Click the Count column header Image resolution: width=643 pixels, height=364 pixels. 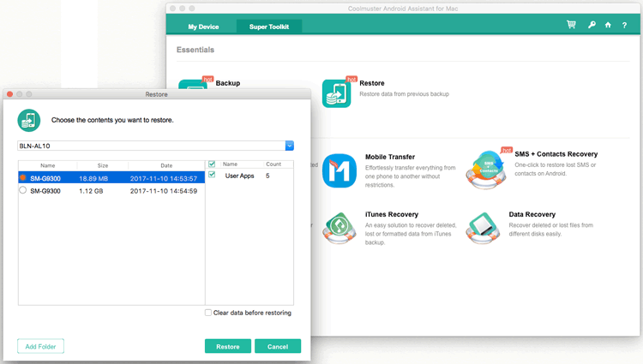273,164
